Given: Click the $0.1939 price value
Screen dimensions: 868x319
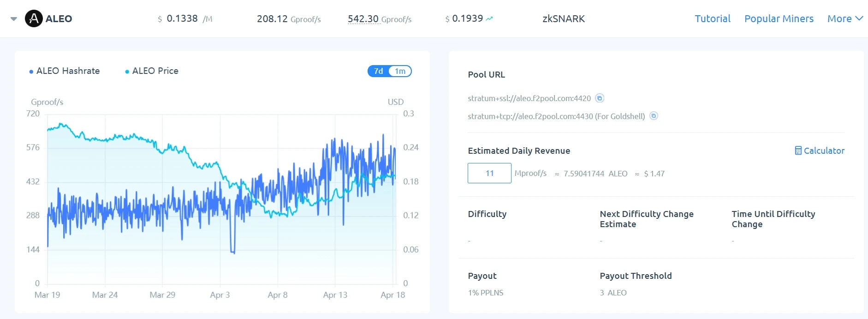Looking at the screenshot, I should [464, 19].
